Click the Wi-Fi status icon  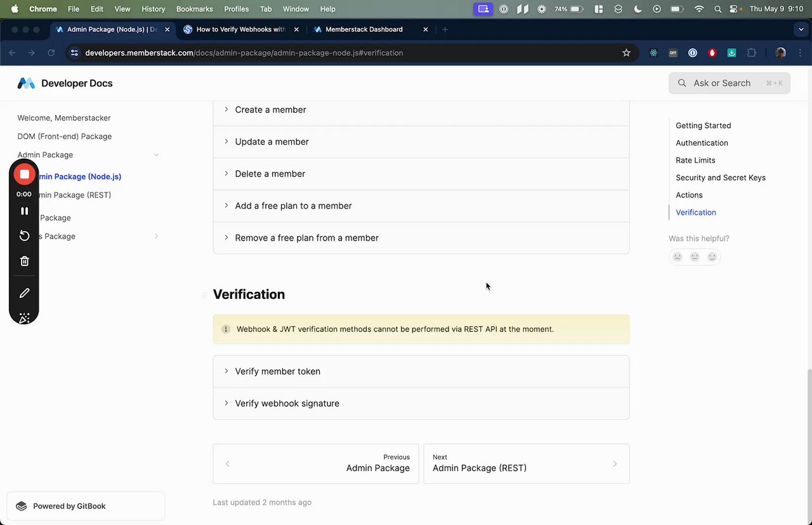[699, 9]
